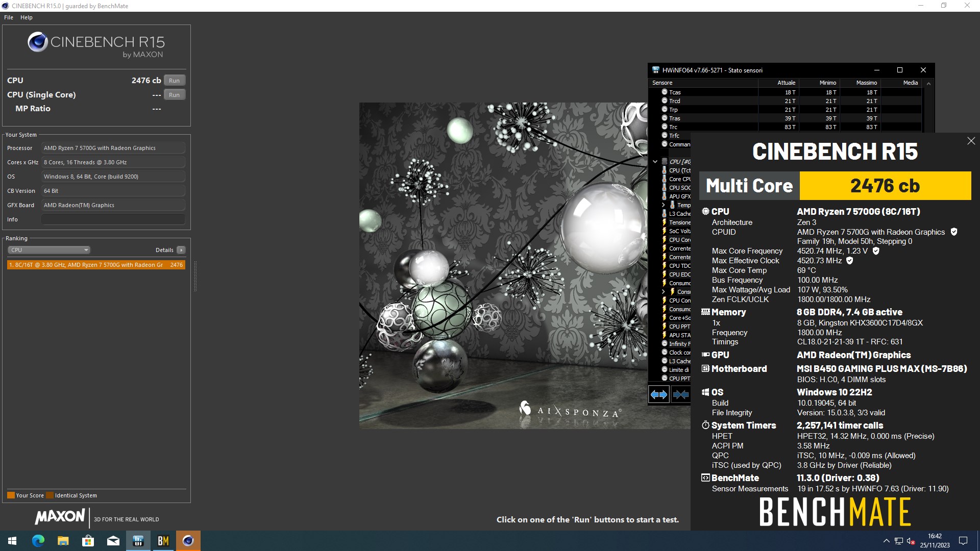980x551 pixels.
Task: Click the SoC Voltage bolt icon
Action: 664,231
